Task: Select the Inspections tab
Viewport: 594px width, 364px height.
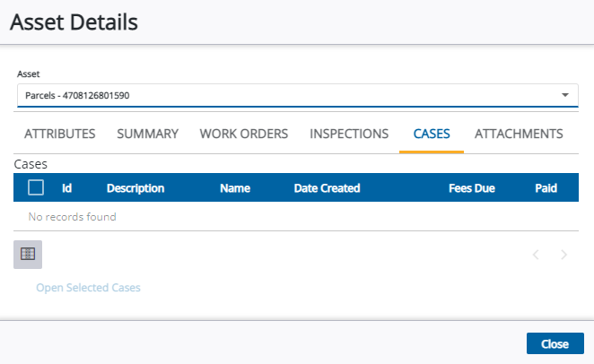Action: tap(349, 134)
